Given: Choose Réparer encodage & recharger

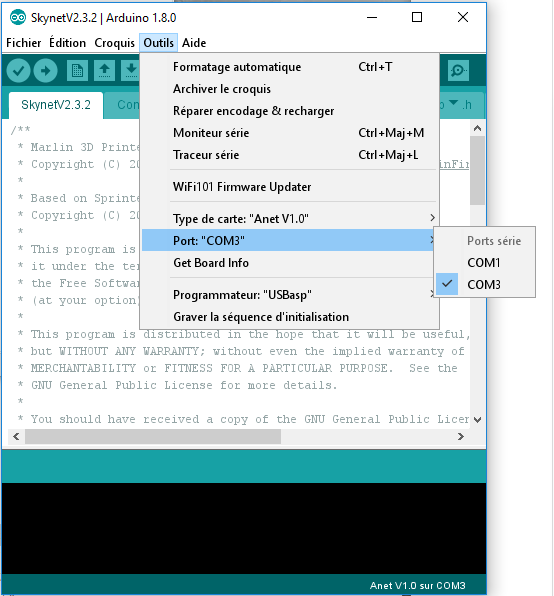Looking at the screenshot, I should pyautogui.click(x=290, y=111).
